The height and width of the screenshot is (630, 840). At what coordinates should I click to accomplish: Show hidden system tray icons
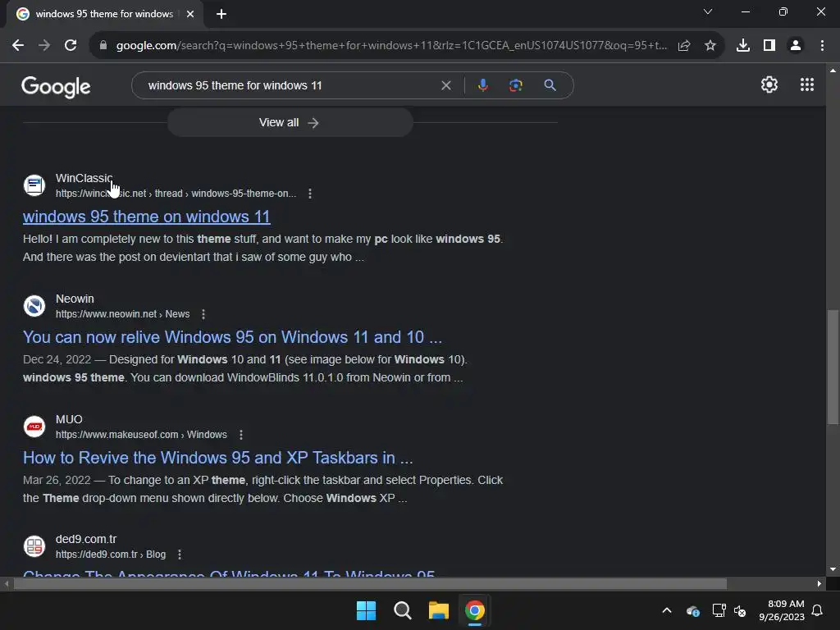[667, 610]
